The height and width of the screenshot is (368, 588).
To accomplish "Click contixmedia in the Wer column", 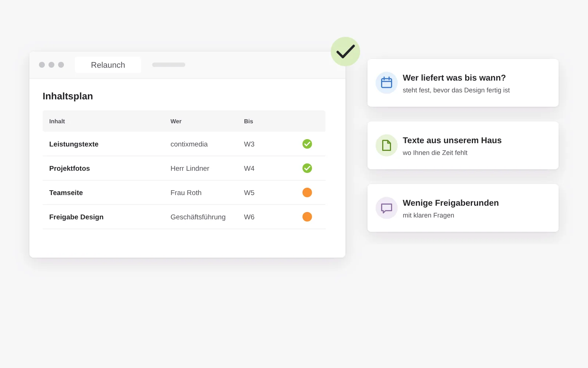I will (x=189, y=144).
